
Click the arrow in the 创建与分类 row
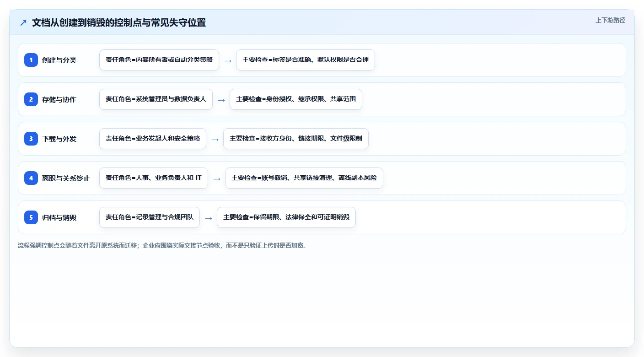pyautogui.click(x=228, y=60)
